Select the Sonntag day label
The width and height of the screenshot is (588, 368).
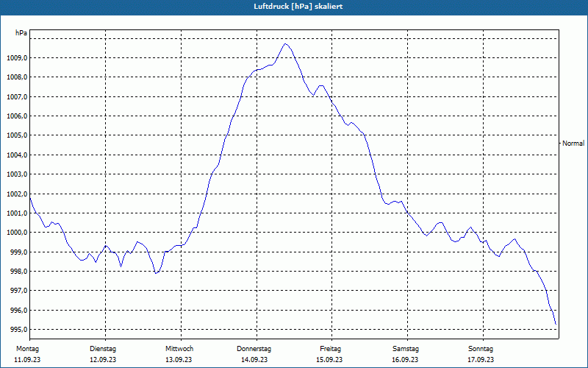coord(481,349)
